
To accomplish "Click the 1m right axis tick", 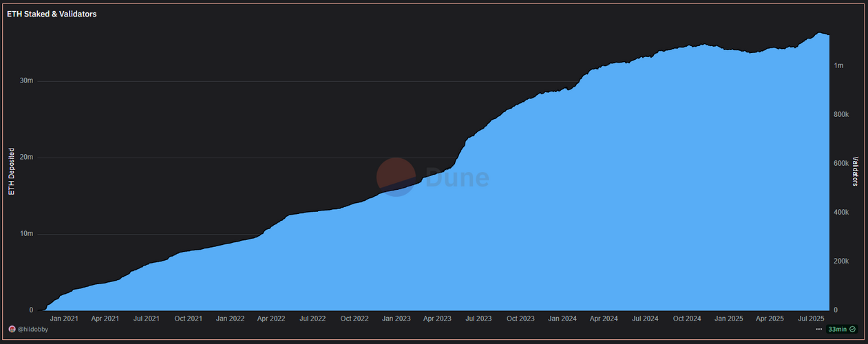I will point(838,65).
